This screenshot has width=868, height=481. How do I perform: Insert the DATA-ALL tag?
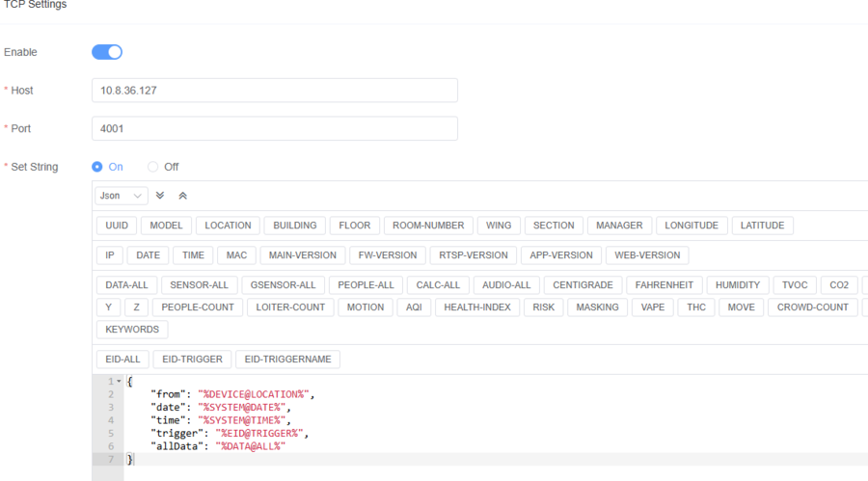[126, 285]
